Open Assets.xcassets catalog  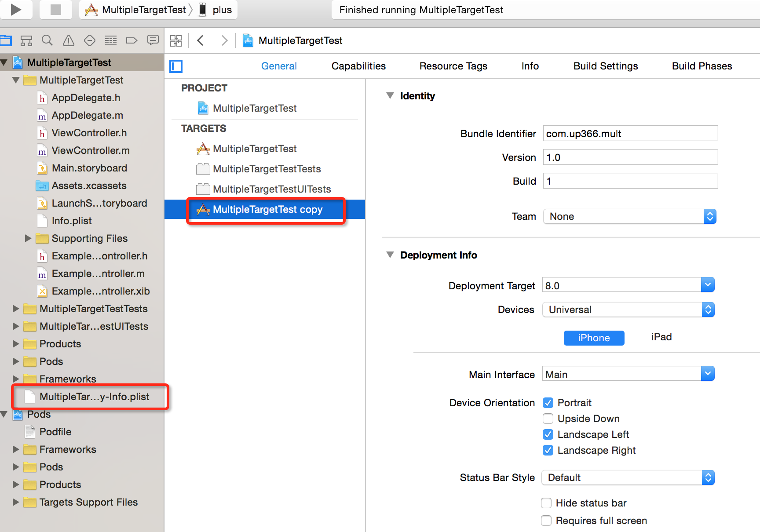point(89,186)
